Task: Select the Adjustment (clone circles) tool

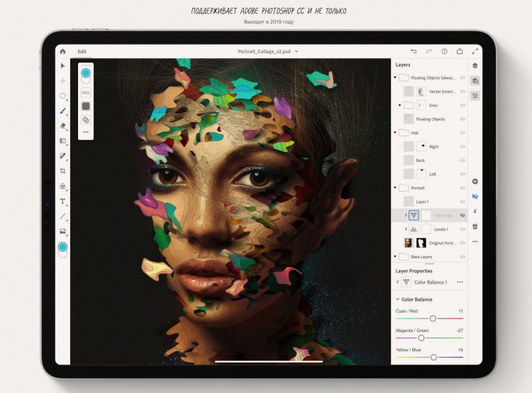Action: pos(62,186)
